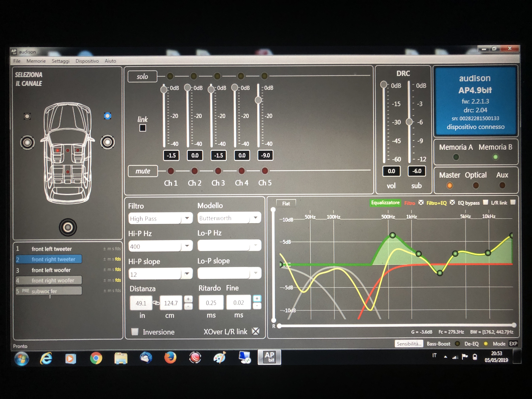Mute Ch 4
532x399 pixels.
pyautogui.click(x=241, y=171)
